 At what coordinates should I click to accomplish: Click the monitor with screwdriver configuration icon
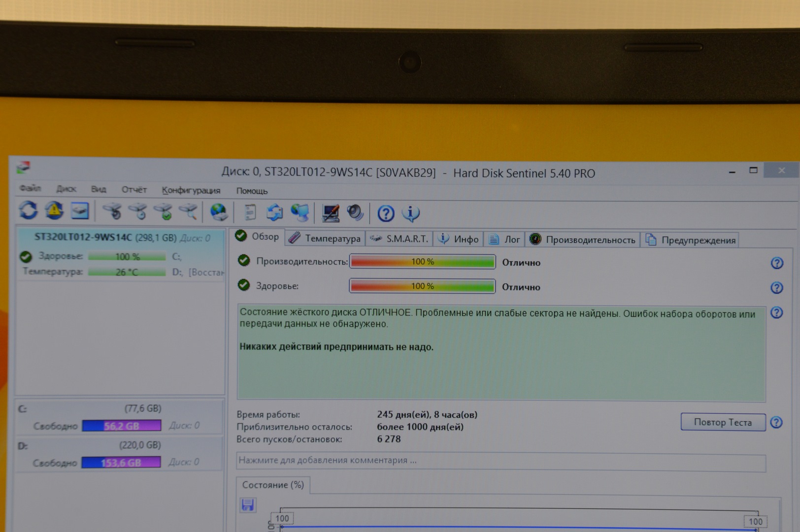point(331,213)
